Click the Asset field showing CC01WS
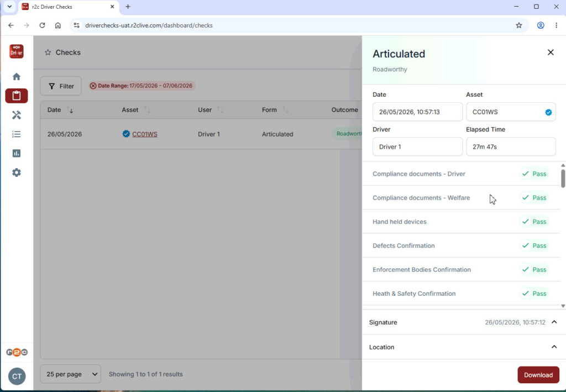The height and width of the screenshot is (392, 566). click(x=511, y=112)
